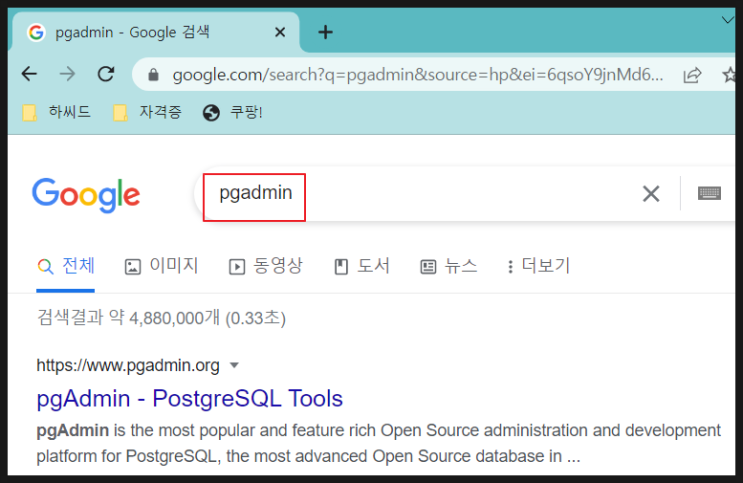The image size is (743, 483).
Task: Open the 쿠팡! bookmark
Action: click(232, 112)
